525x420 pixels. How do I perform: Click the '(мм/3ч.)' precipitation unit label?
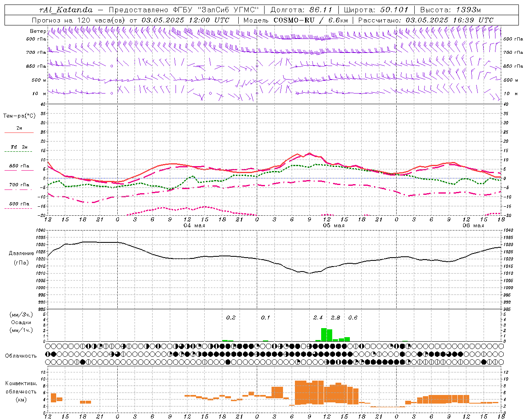pos(21,315)
